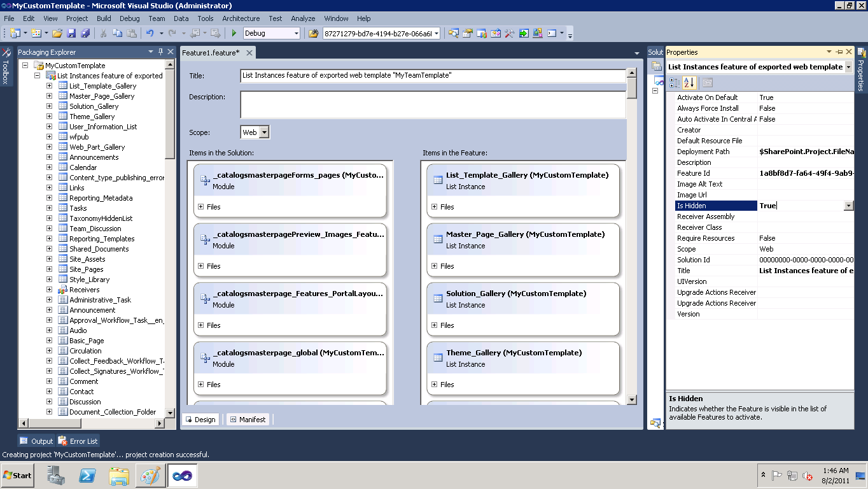Click the Open File folder icon
Screen dimensions: 868x489
point(57,33)
